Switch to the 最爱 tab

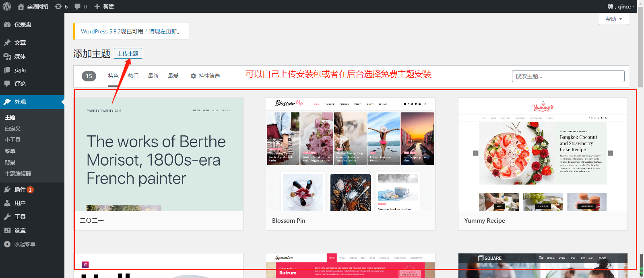pyautogui.click(x=173, y=76)
